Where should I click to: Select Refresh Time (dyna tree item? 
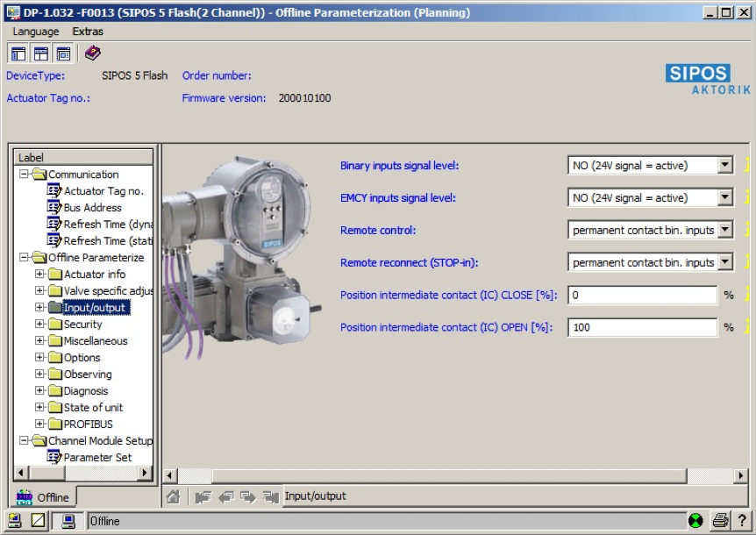tap(109, 225)
